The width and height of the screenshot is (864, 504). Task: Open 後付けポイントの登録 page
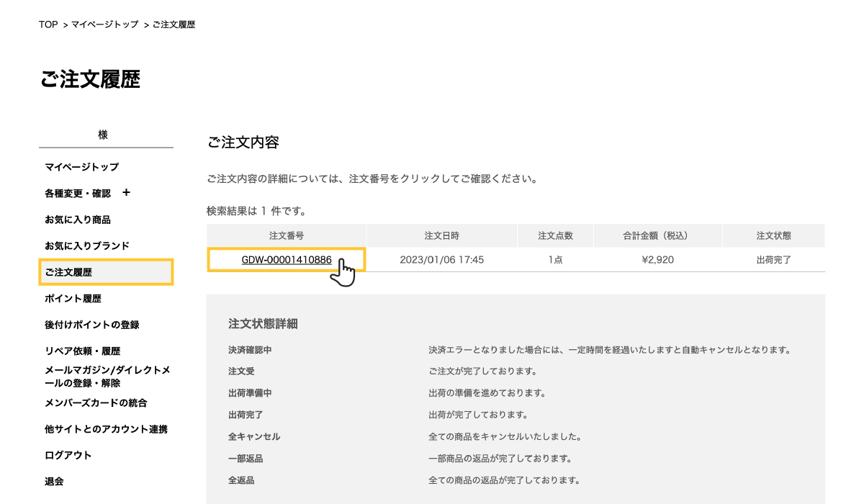pyautogui.click(x=91, y=325)
